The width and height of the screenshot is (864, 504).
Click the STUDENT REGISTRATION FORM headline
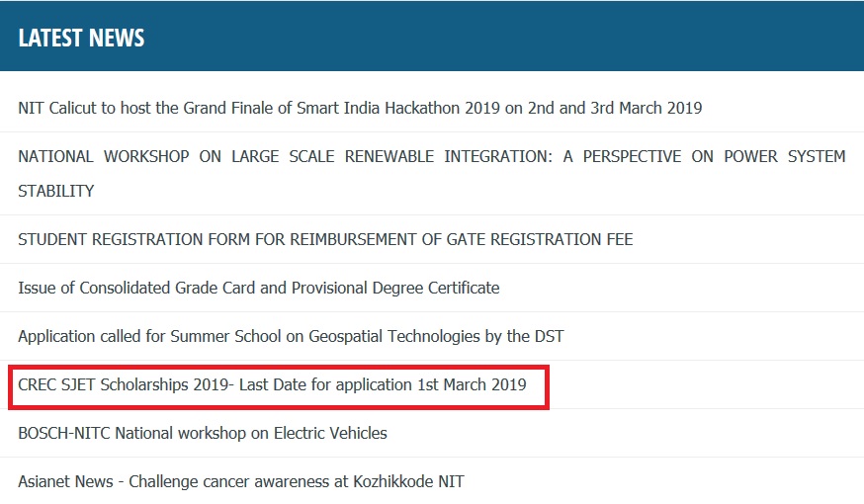325,239
